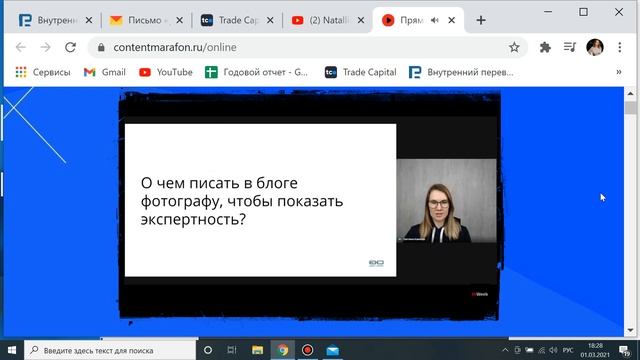This screenshot has width=640, height=360.
Task: Open the screen recorder taskbar icon
Action: [x=307, y=350]
